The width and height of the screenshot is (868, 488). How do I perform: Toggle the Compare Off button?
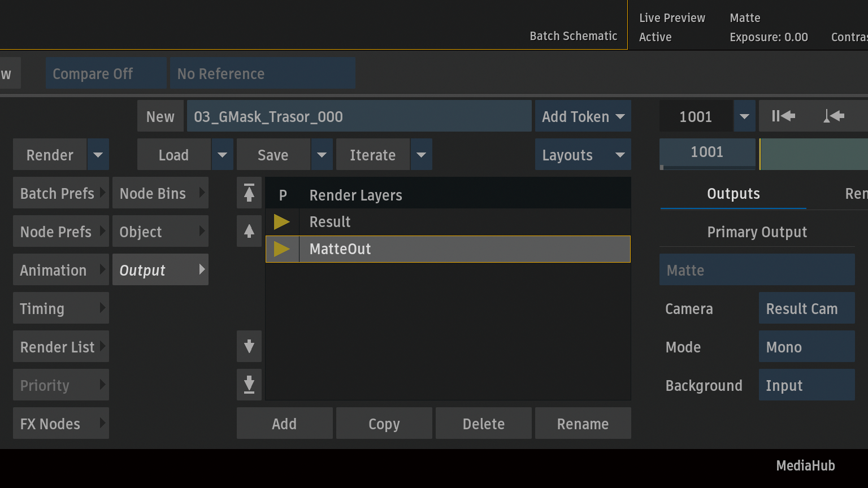106,73
